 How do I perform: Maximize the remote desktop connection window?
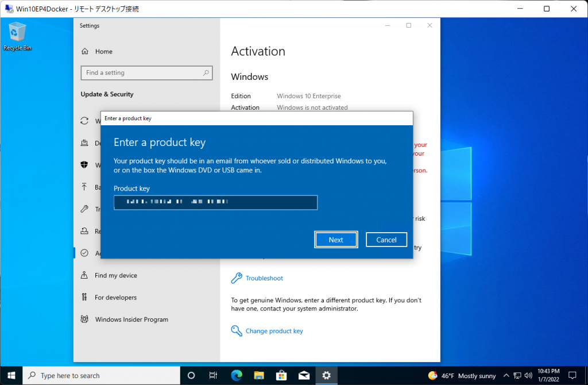[x=547, y=9]
